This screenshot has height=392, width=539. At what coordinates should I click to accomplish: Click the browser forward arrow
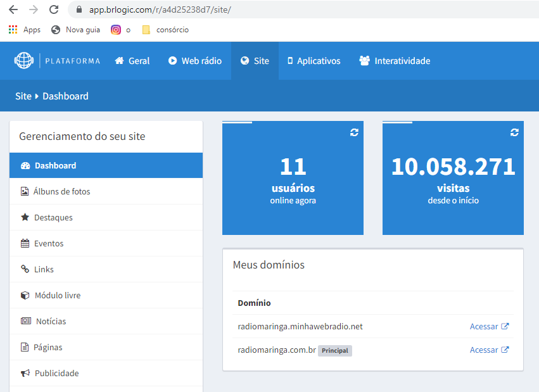tap(34, 9)
